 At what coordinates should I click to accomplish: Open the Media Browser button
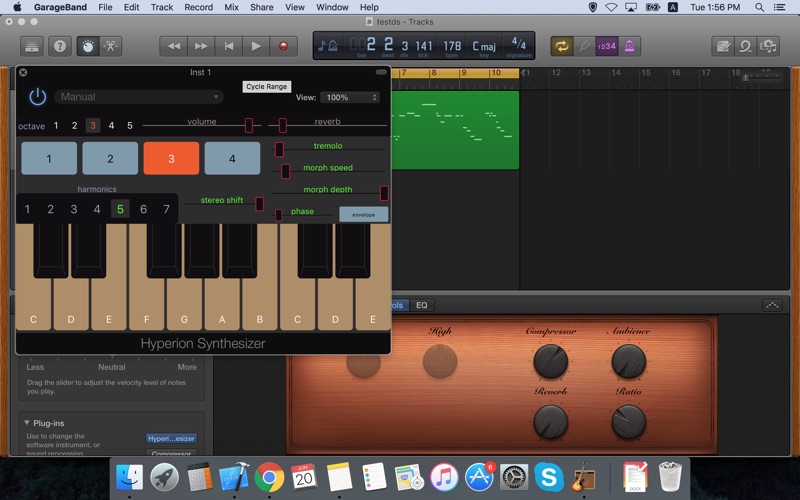768,46
